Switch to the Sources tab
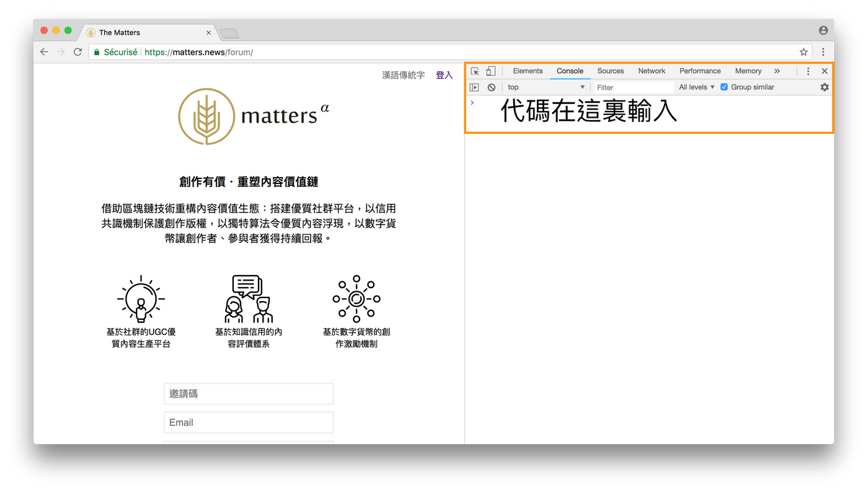 (x=611, y=71)
